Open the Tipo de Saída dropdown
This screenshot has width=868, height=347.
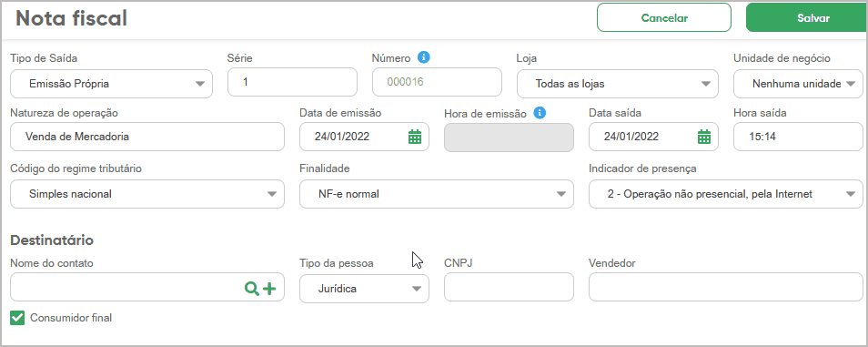[111, 84]
